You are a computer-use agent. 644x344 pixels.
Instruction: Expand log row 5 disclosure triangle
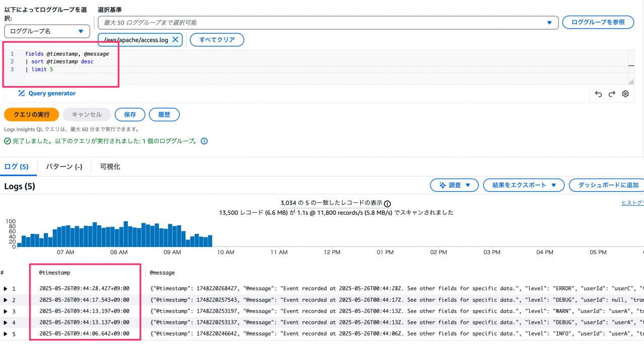pyautogui.click(x=6, y=334)
